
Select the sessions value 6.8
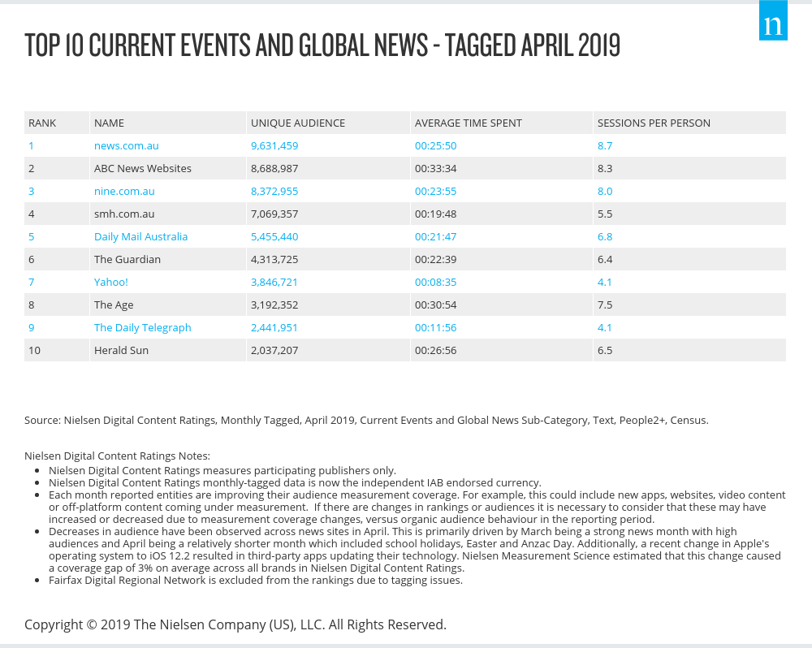[605, 237]
